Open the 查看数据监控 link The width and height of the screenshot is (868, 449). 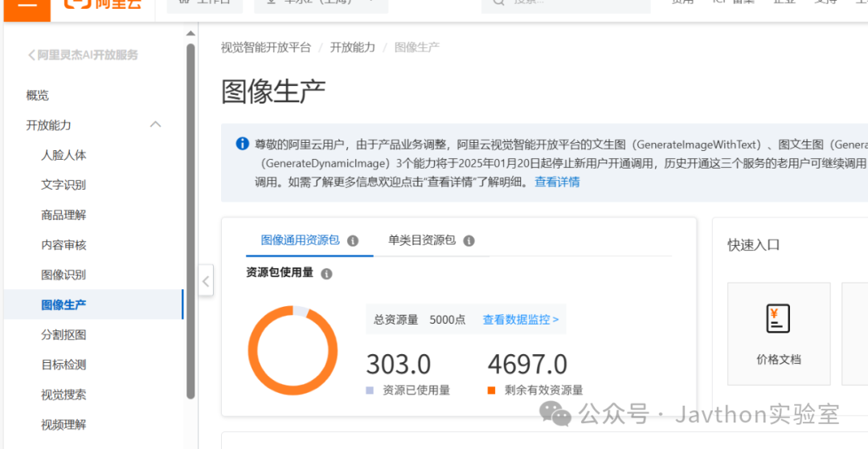[x=520, y=320]
